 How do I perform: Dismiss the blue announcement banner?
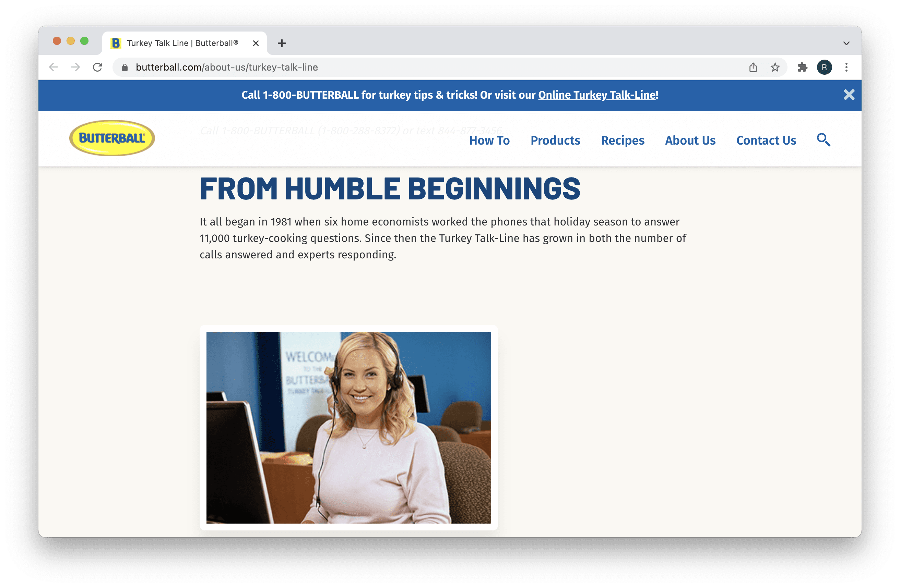(x=850, y=95)
